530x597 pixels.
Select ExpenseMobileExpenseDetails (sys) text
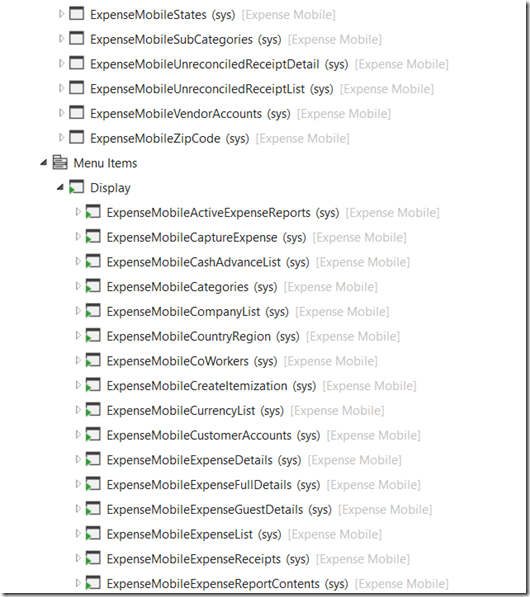click(204, 460)
